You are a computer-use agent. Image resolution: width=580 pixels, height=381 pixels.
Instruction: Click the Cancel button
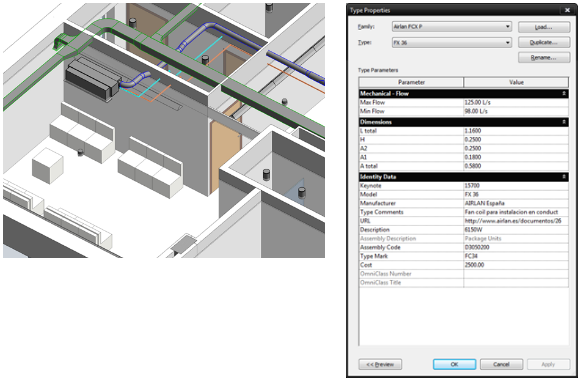tap(501, 364)
